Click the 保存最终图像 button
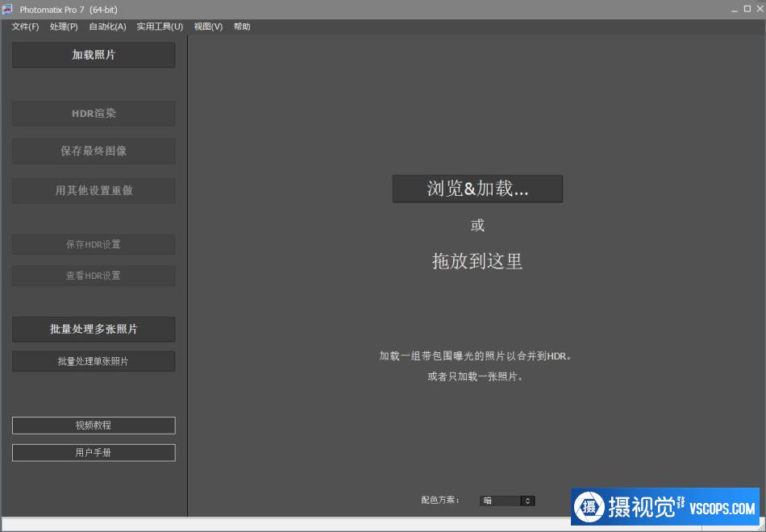Viewport: 766px width, 532px height. pos(94,151)
